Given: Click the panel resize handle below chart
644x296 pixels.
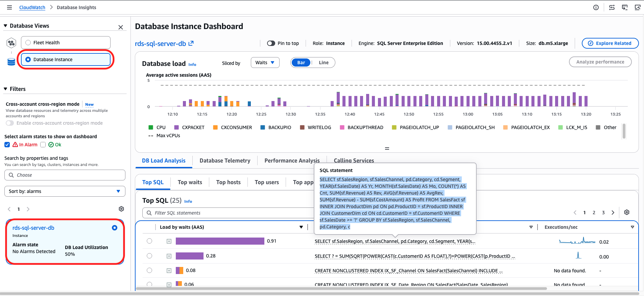Looking at the screenshot, I should click(x=387, y=149).
